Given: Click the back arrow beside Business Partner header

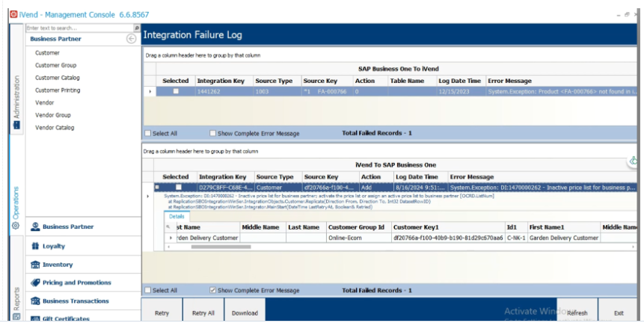Looking at the screenshot, I should pyautogui.click(x=131, y=39).
